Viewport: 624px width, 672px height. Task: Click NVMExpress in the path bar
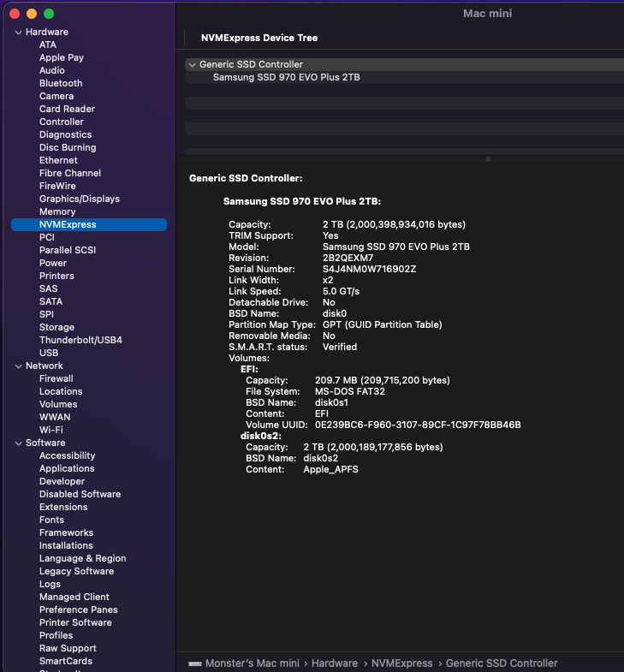coord(402,663)
